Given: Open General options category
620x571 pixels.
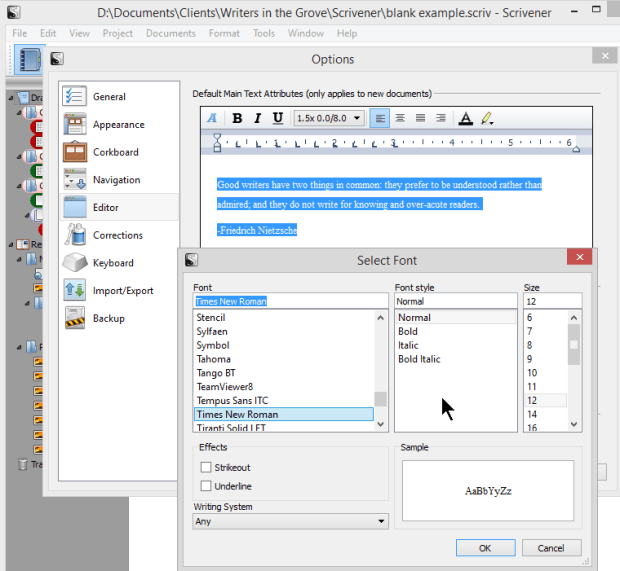Looking at the screenshot, I should 120,96.
